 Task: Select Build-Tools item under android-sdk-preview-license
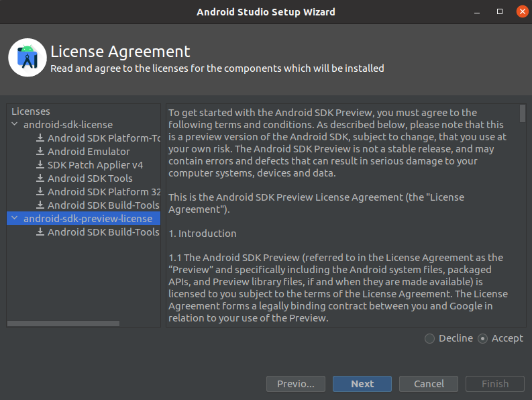(x=103, y=232)
